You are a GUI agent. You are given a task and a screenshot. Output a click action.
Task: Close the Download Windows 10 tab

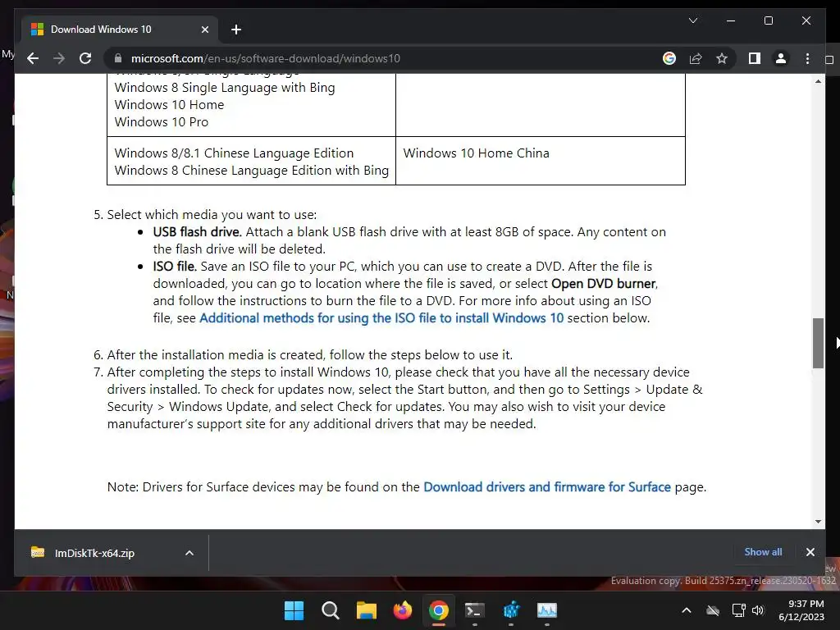[x=204, y=30]
